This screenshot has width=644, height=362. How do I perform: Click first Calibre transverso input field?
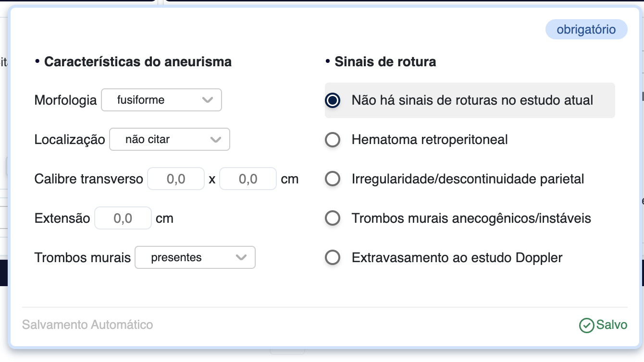tap(176, 179)
